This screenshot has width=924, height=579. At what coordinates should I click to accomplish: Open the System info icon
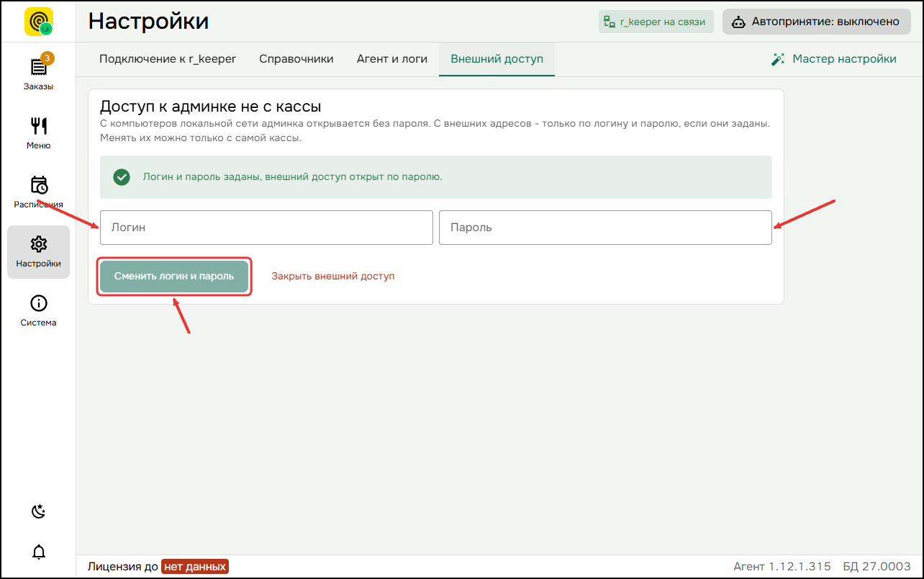[39, 303]
